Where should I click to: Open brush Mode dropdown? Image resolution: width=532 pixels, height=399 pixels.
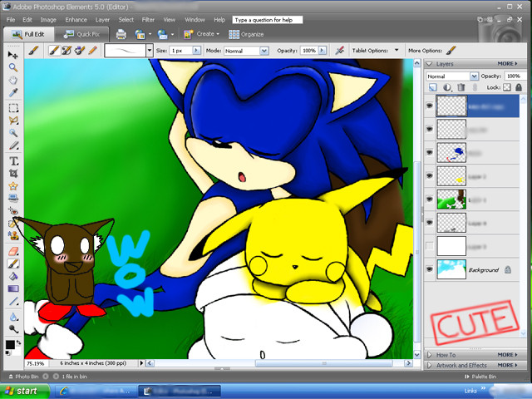[x=264, y=51]
